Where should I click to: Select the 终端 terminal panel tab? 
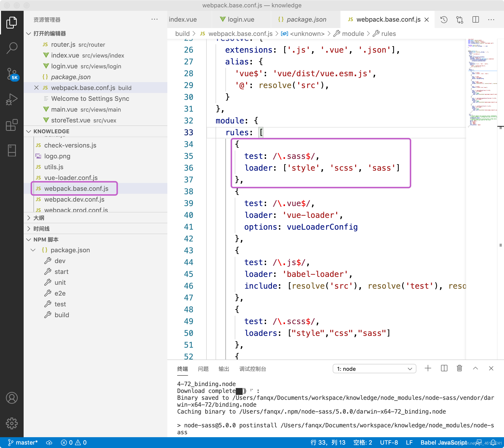click(182, 369)
